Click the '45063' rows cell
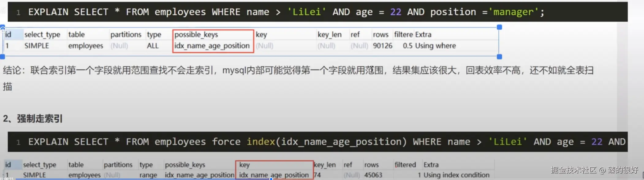The image size is (644, 180). (x=373, y=175)
